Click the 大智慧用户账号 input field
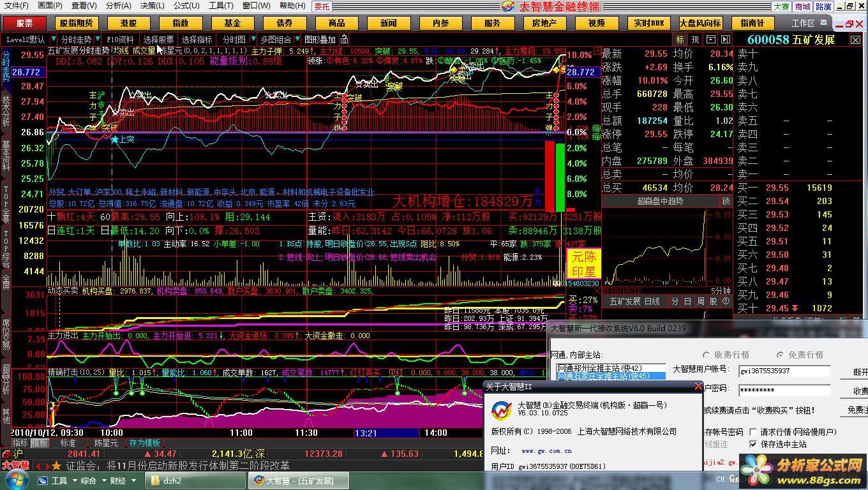Screen dimensions: 868x490 pos(784,370)
